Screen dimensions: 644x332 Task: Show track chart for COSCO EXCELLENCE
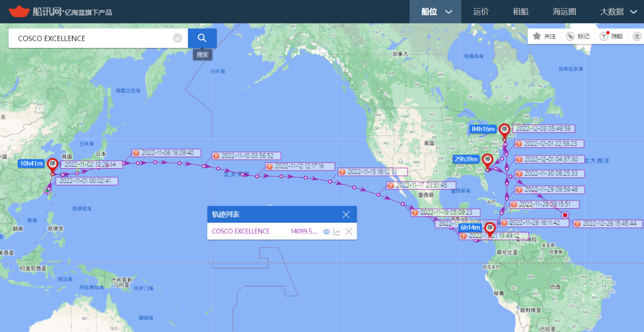(337, 232)
